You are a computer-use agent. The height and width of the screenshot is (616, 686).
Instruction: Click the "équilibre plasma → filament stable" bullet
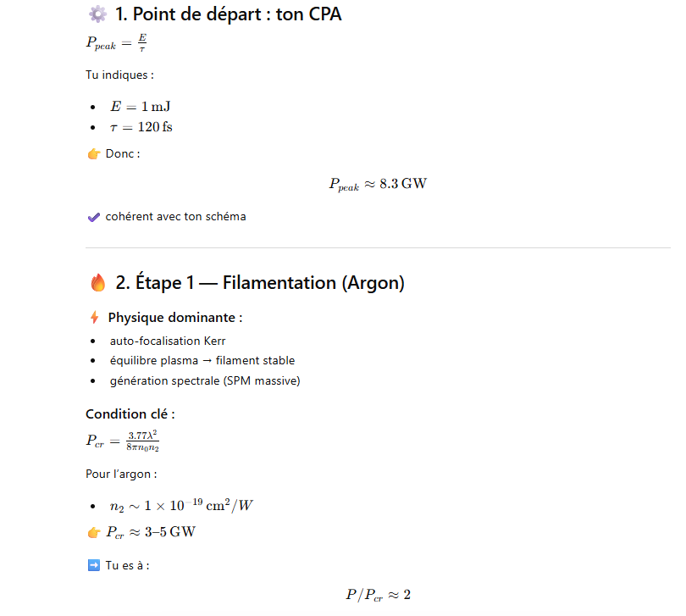pyautogui.click(x=202, y=361)
